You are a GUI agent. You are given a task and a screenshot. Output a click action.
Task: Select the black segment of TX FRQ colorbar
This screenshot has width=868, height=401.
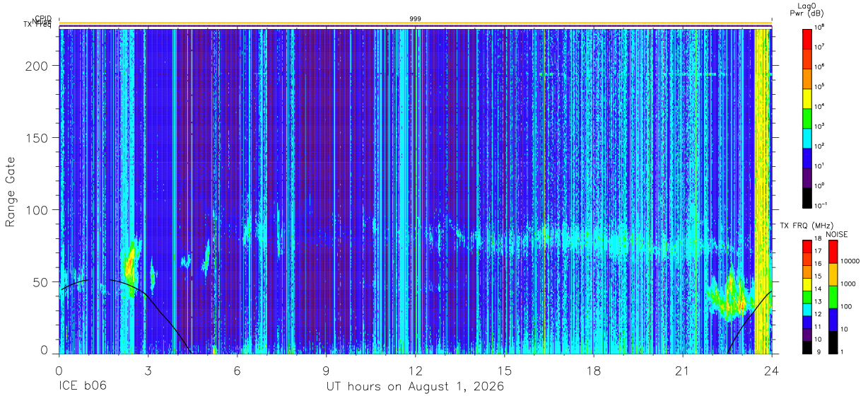coord(807,347)
